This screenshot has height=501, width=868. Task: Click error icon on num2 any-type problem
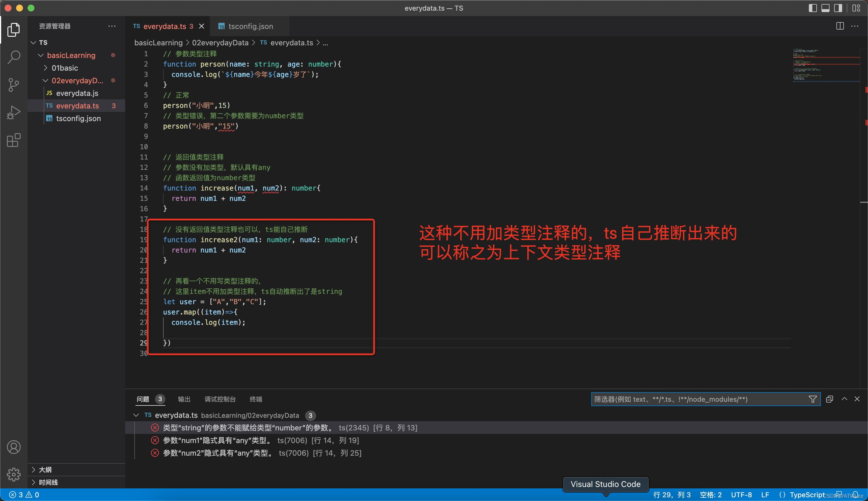tap(155, 453)
